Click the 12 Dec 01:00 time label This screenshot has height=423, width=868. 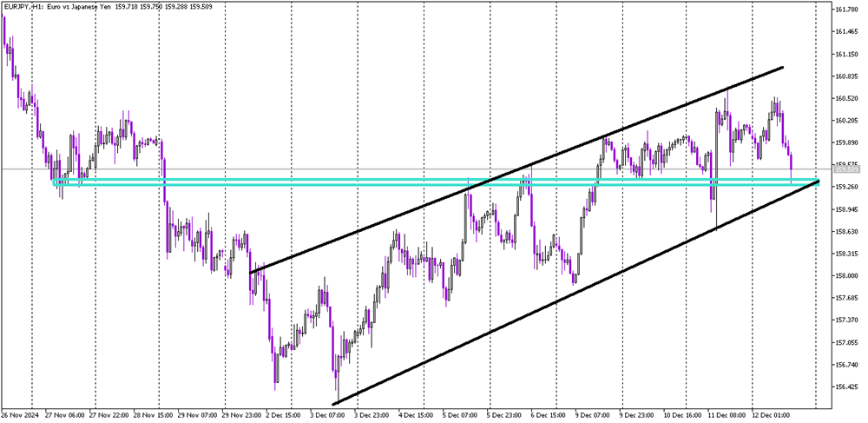[x=769, y=414]
